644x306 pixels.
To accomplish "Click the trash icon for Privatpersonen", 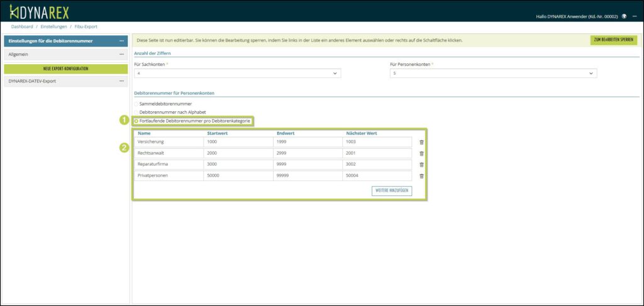I will [x=421, y=176].
